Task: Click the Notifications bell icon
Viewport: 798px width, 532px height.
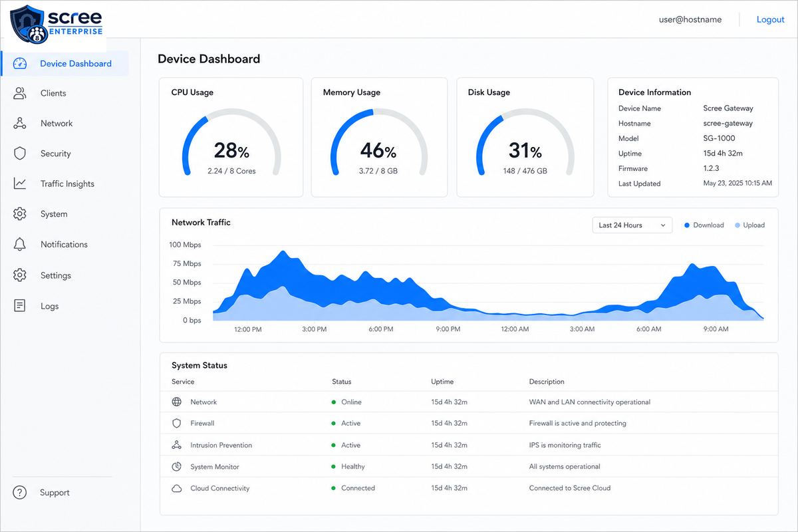Action: pos(20,244)
